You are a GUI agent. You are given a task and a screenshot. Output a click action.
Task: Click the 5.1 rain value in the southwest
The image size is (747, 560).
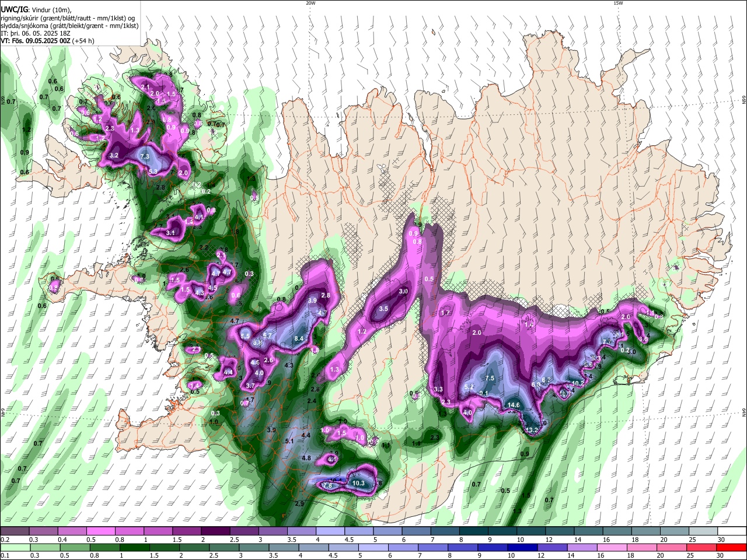[x=290, y=441]
